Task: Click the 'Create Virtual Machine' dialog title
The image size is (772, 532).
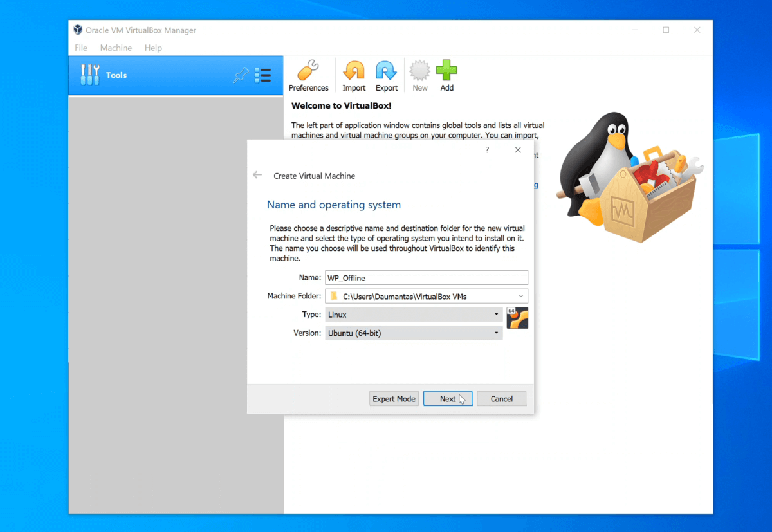Action: click(315, 176)
